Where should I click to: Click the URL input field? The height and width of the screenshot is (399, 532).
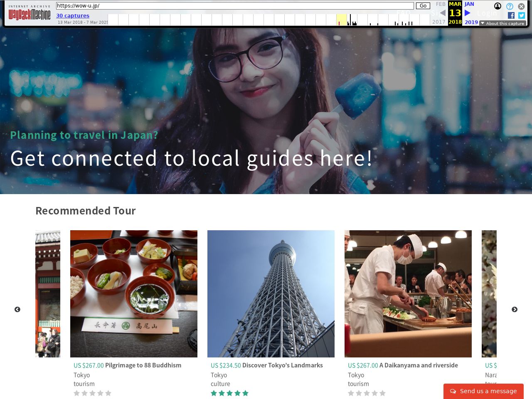pos(235,6)
